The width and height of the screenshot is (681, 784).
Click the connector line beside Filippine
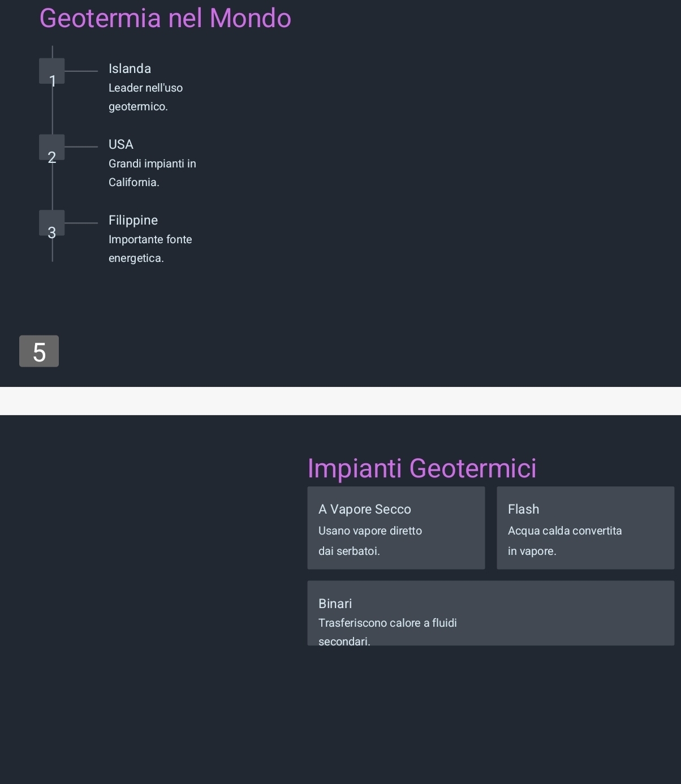pos(81,223)
